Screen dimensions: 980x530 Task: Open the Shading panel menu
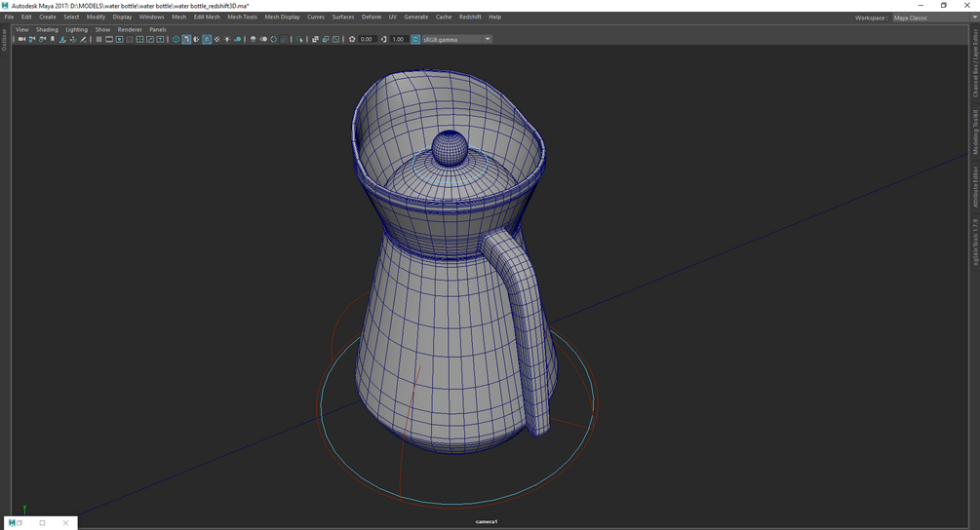coord(47,29)
